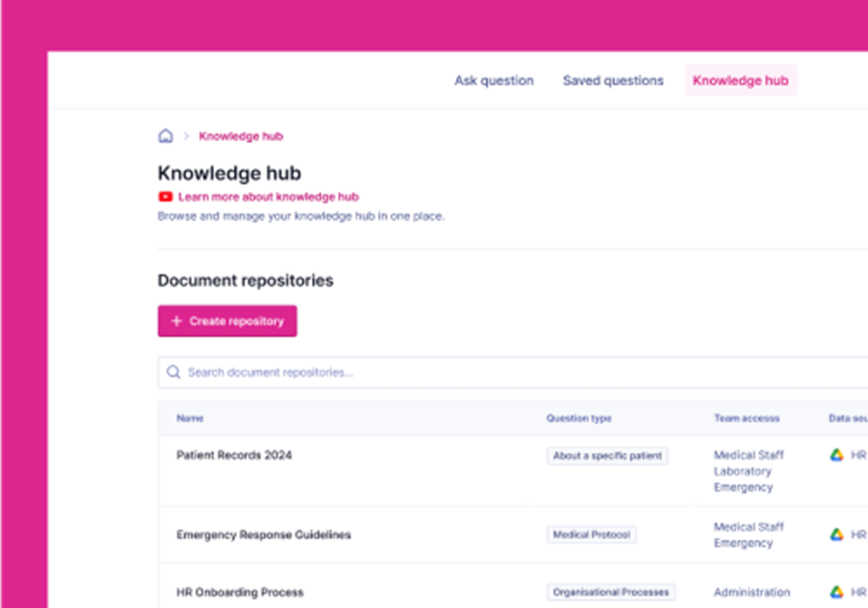Switch to Saved questions tab
Image resolution: width=868 pixels, height=608 pixels.
click(613, 80)
